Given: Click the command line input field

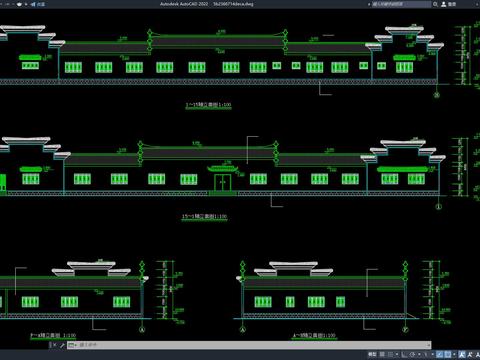Looking at the screenshot, I should click(x=254, y=345).
